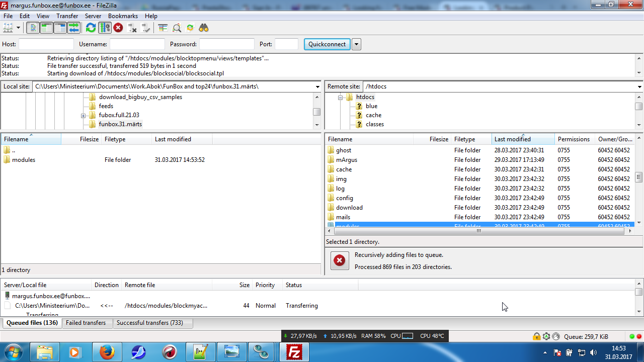The image size is (644, 362).
Task: Disconnect from the current server
Action: coord(132,28)
